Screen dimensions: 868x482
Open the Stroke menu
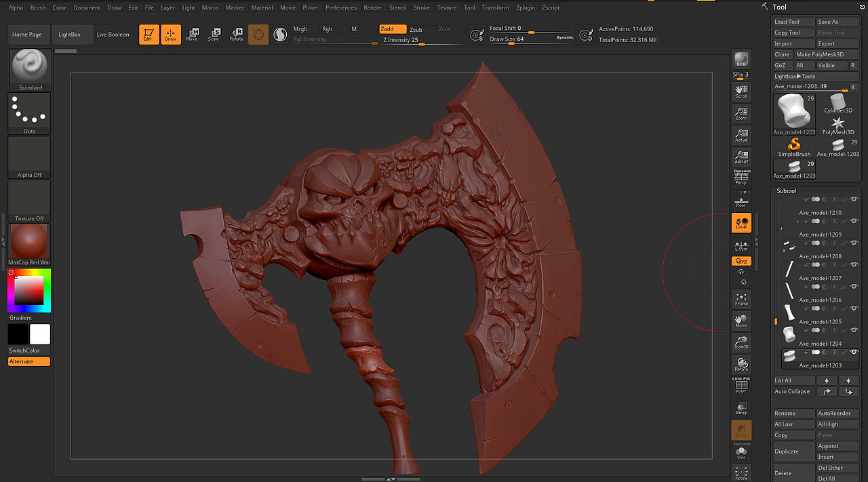421,7
